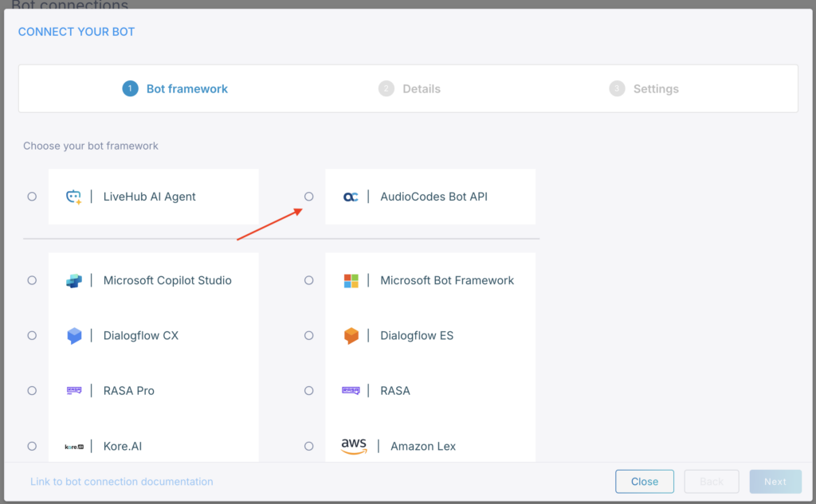
Task: Pick the RASA radio button
Action: coord(309,391)
